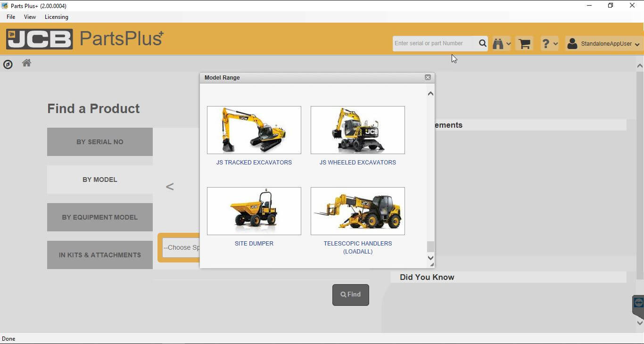Click the JCB logo in header
Image resolution: width=644 pixels, height=344 pixels.
coord(40,39)
